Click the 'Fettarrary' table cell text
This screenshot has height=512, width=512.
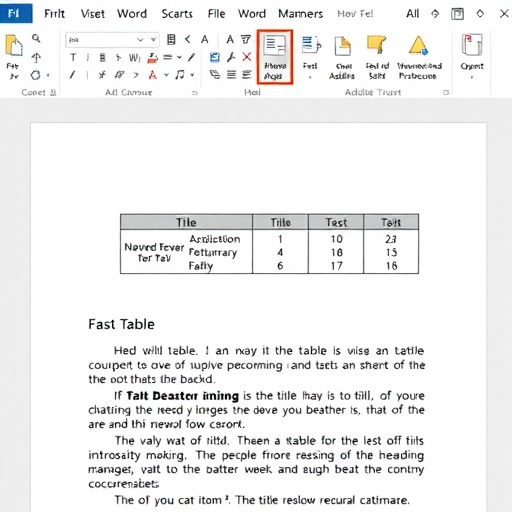click(213, 252)
